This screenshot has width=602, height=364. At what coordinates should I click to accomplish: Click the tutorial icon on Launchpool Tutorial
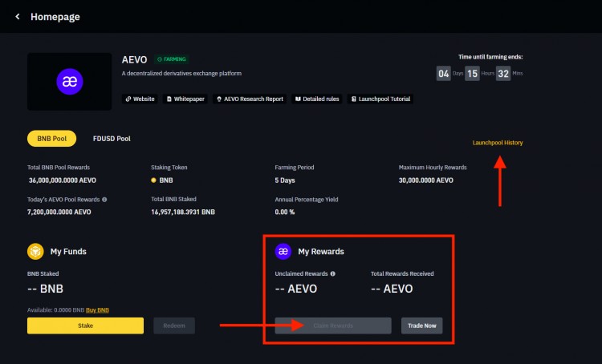pyautogui.click(x=354, y=99)
